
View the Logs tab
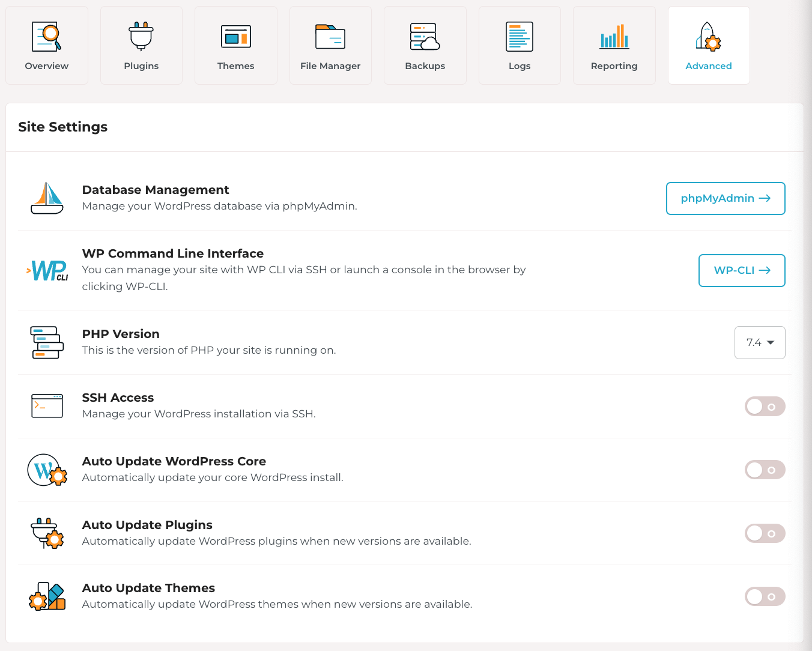coord(520,46)
